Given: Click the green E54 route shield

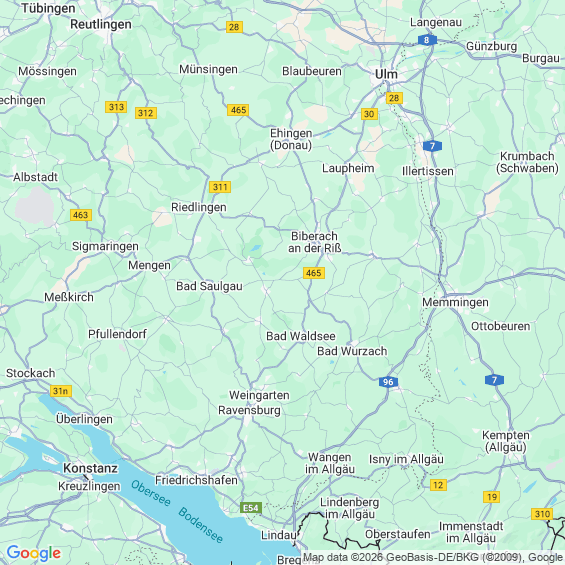Looking at the screenshot, I should [x=251, y=508].
